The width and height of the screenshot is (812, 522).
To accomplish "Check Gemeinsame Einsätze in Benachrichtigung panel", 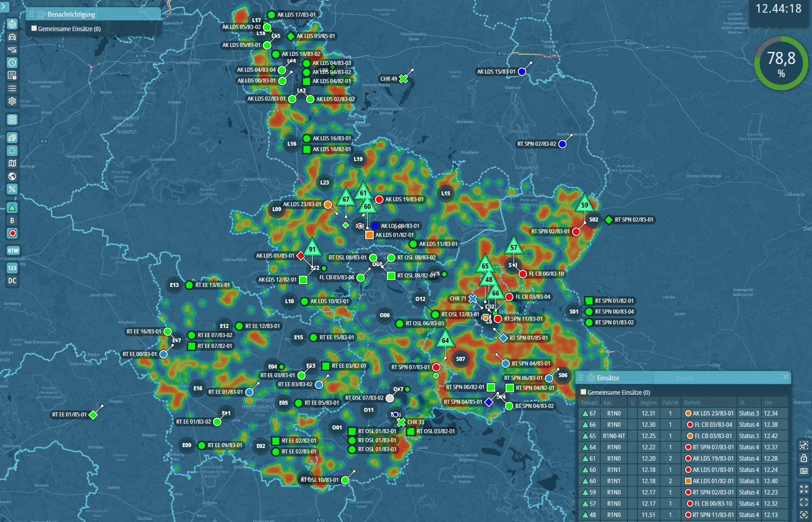I will [34, 28].
